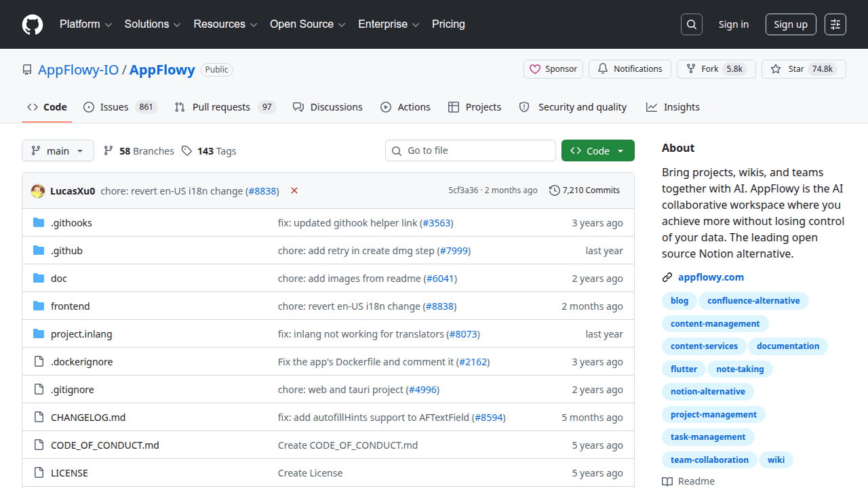Expand the Resources menu
The image size is (868, 488).
(225, 24)
